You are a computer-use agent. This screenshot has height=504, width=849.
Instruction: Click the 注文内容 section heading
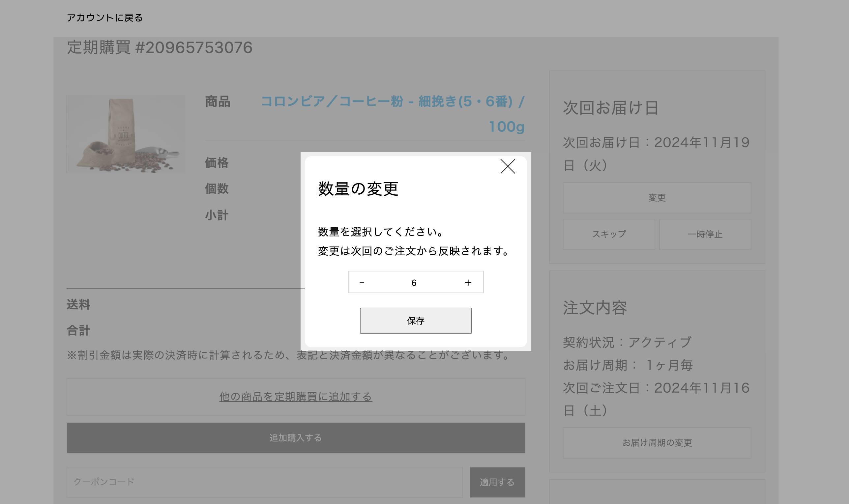pyautogui.click(x=595, y=308)
